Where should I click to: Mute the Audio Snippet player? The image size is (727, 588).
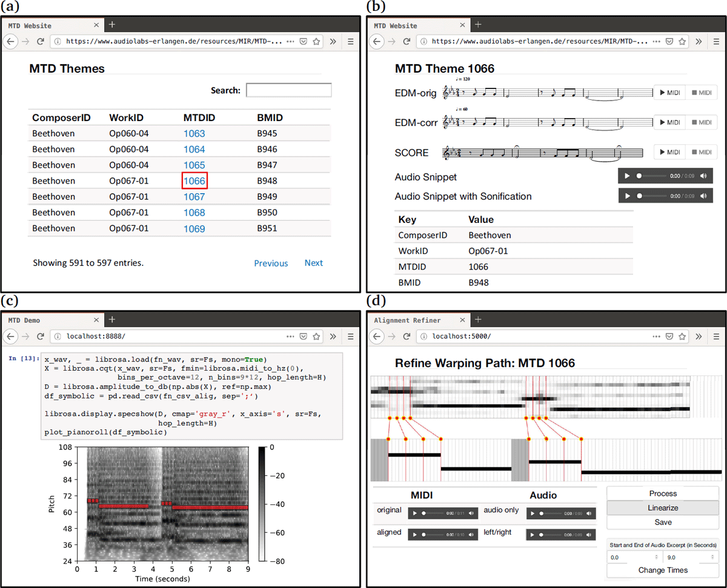pos(703,176)
